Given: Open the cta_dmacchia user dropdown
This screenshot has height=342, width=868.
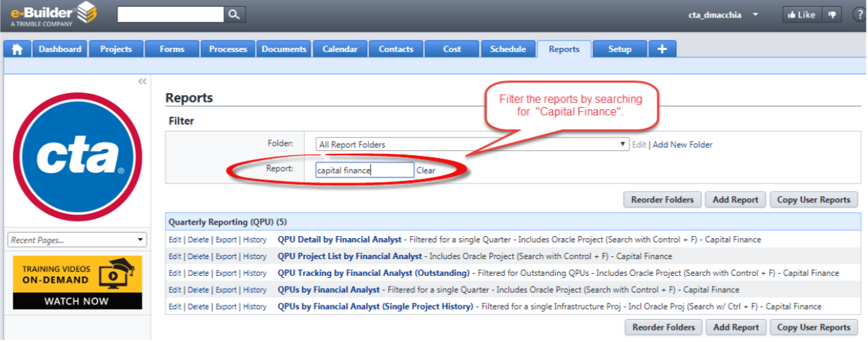Looking at the screenshot, I should coord(724,15).
